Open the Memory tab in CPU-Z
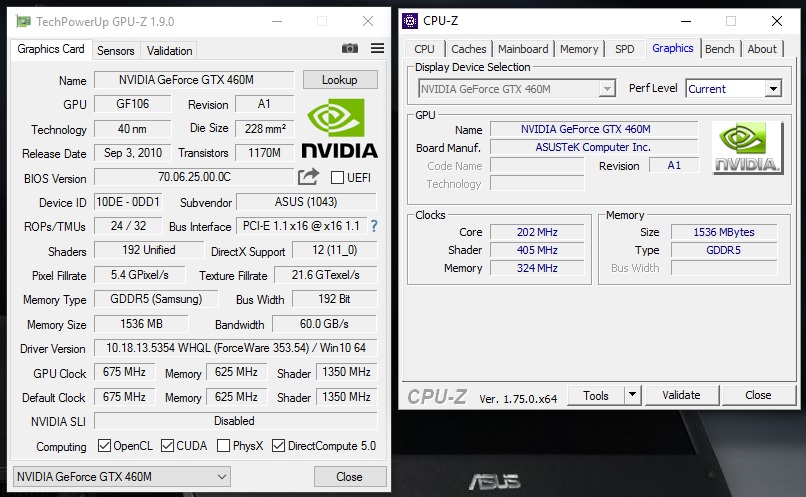 579,49
